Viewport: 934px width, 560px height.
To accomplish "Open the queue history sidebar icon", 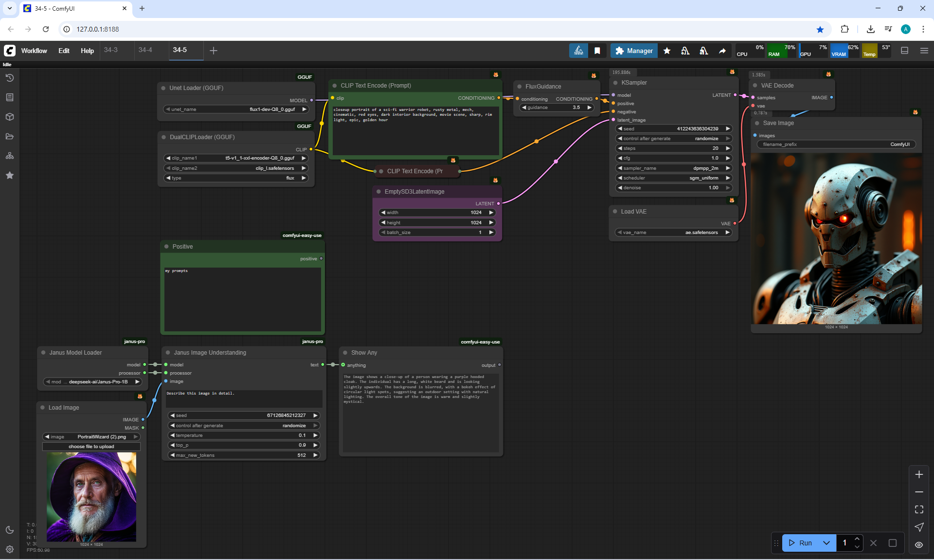I will (x=10, y=78).
